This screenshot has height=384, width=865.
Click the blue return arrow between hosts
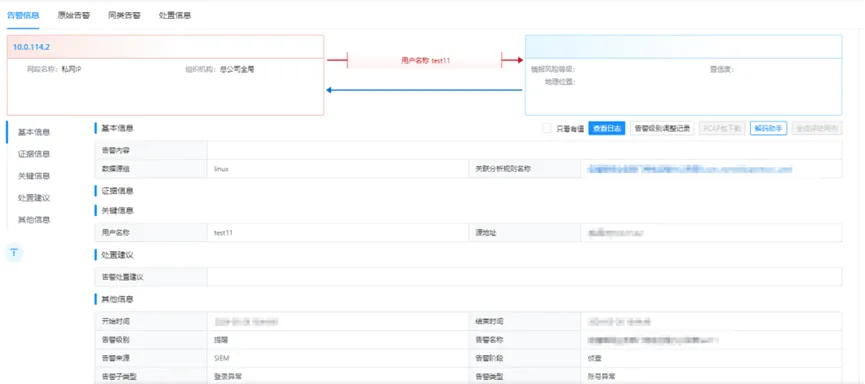424,90
